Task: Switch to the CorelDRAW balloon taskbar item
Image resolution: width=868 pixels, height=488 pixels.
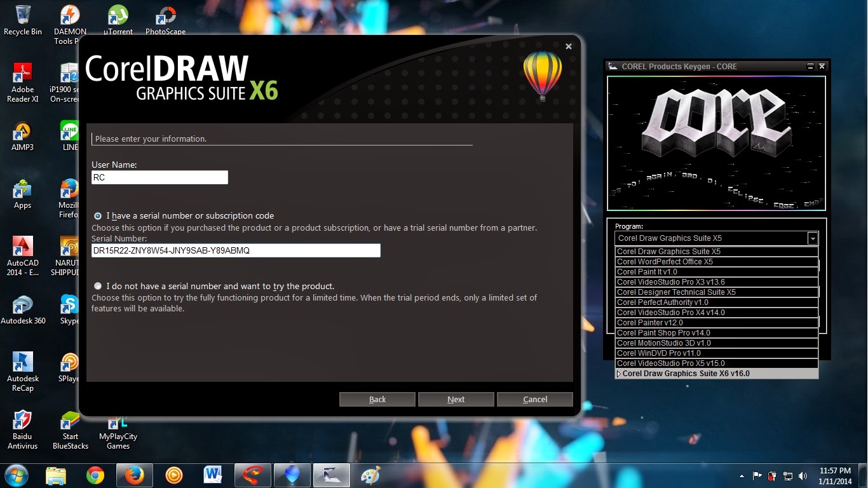Action: click(292, 475)
